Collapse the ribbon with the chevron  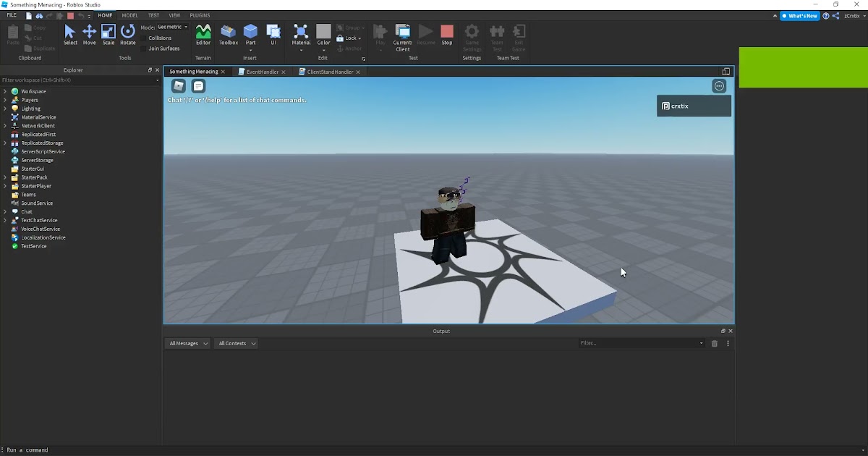point(776,16)
